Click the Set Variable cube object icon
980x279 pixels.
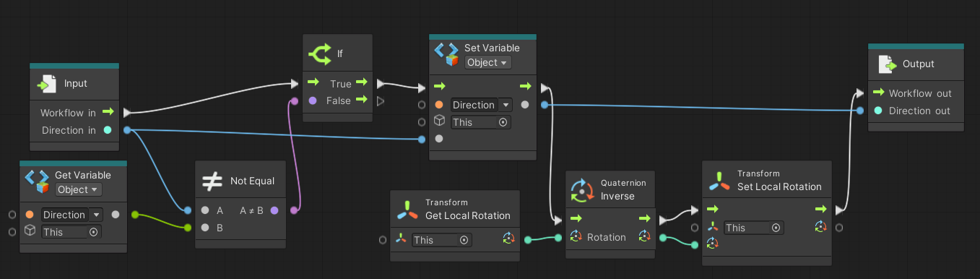(x=439, y=121)
